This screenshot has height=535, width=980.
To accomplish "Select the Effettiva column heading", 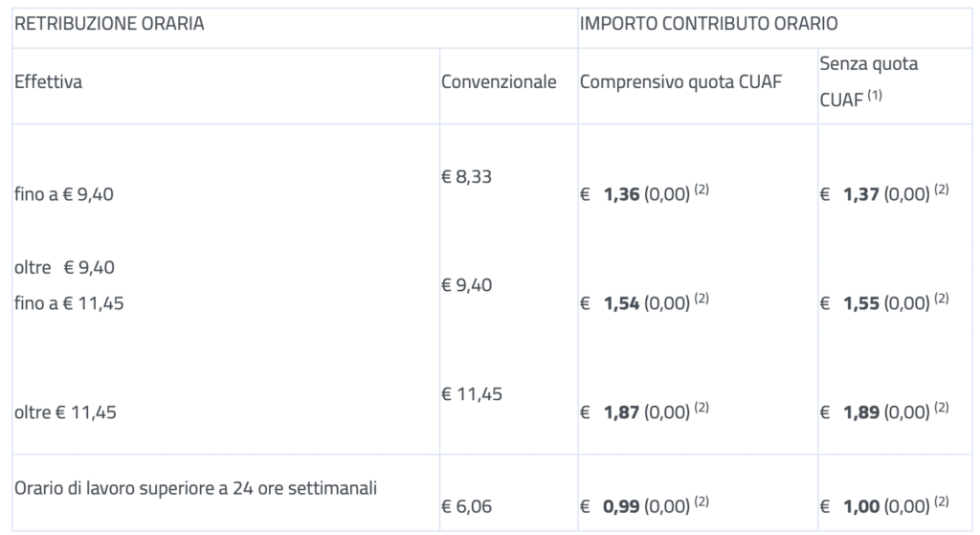I will point(48,82).
